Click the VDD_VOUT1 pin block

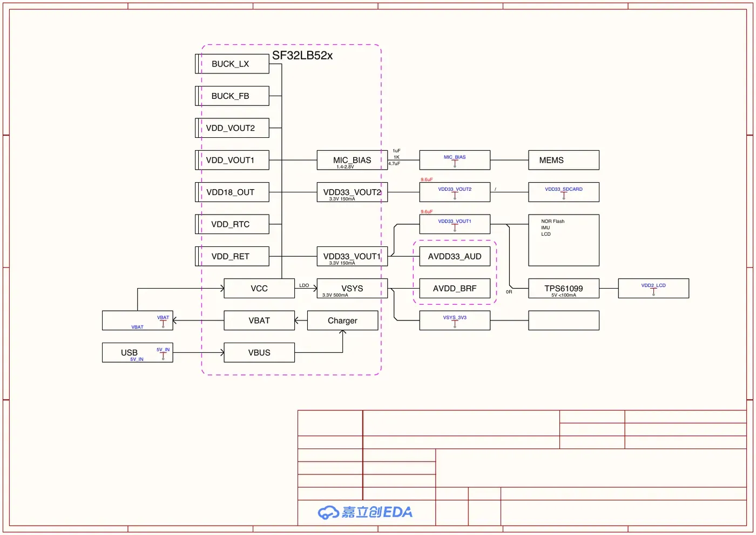tap(232, 160)
